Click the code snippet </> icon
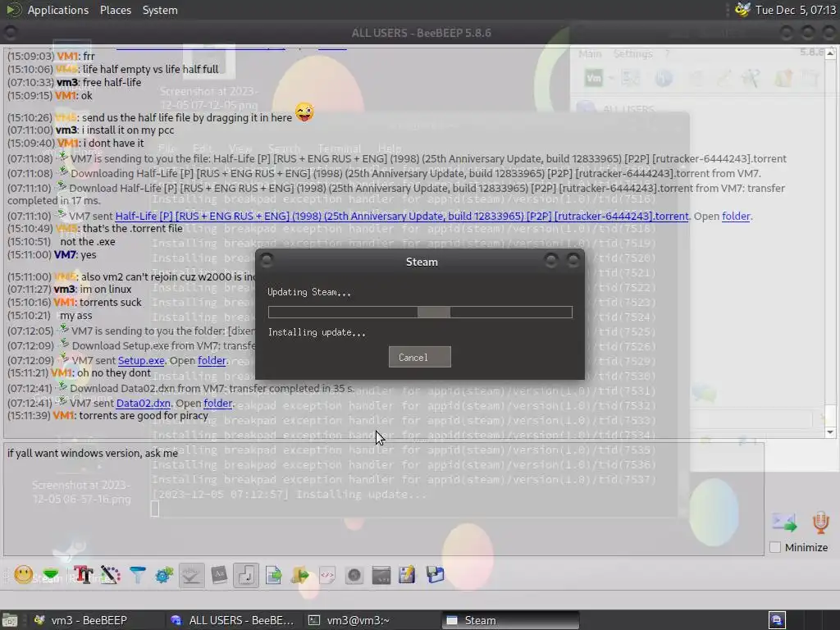 [x=326, y=575]
